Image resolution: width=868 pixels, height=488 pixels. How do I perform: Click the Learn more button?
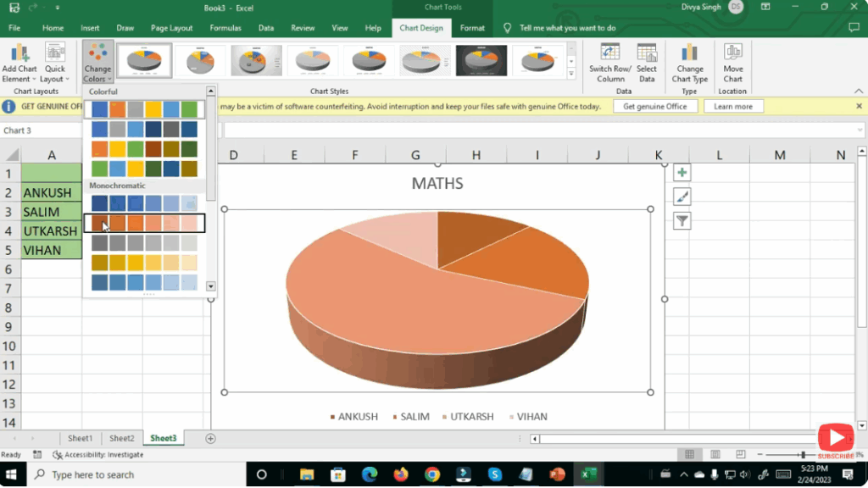coord(732,107)
